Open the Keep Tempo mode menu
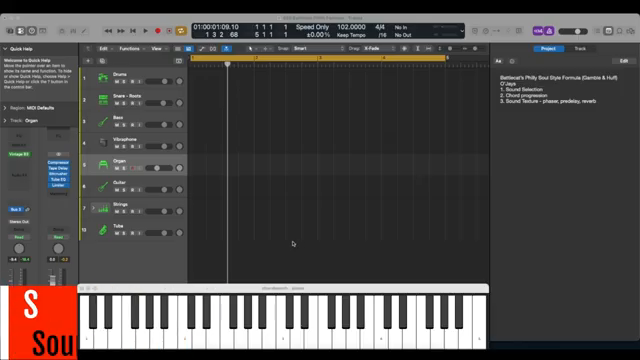This screenshot has height=360, width=640. pos(351,36)
